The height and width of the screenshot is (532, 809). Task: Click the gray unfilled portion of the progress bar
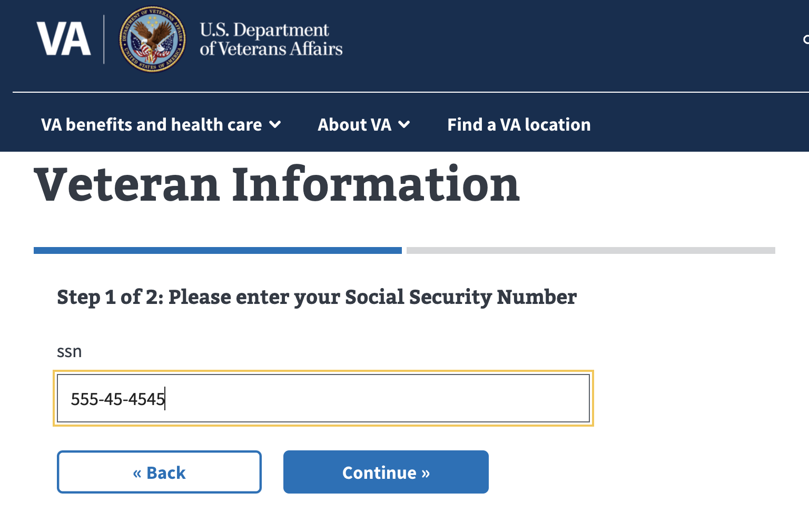click(x=590, y=250)
